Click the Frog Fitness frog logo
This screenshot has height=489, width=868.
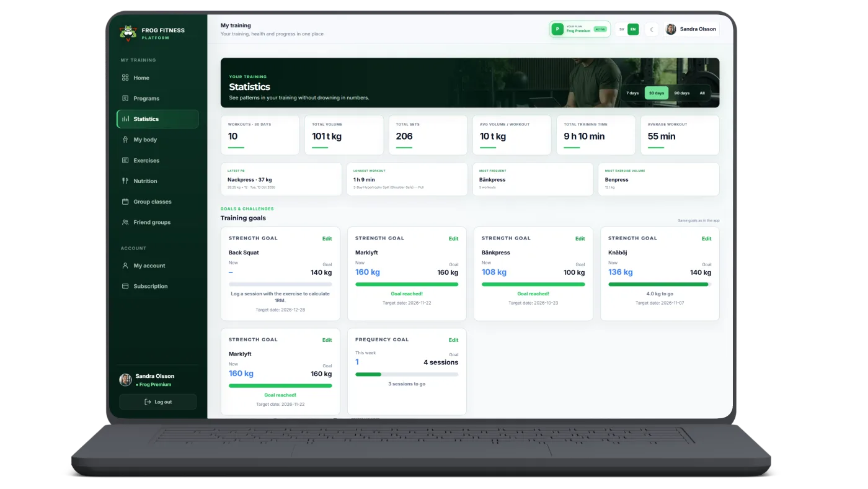(x=128, y=34)
